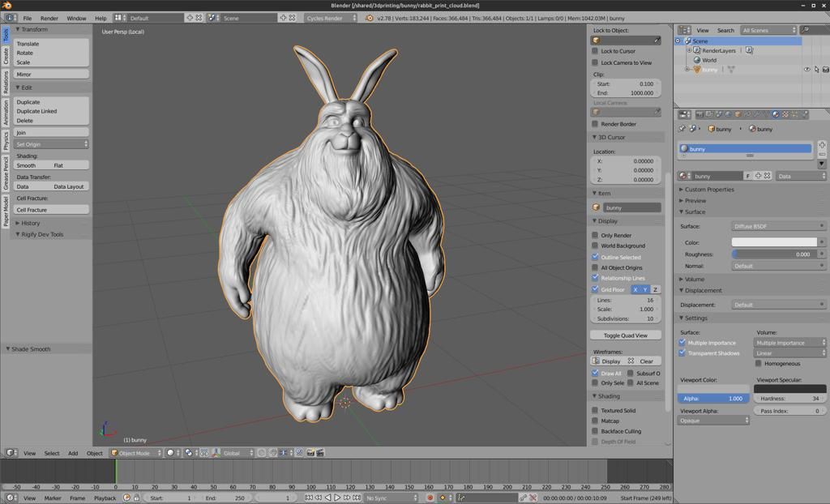This screenshot has width=830, height=504.
Task: Click the Smooth shading button
Action: click(x=32, y=165)
